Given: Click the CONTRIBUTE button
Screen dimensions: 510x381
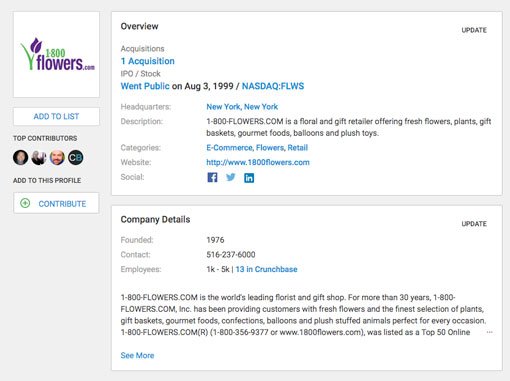Looking at the screenshot, I should pyautogui.click(x=56, y=203).
